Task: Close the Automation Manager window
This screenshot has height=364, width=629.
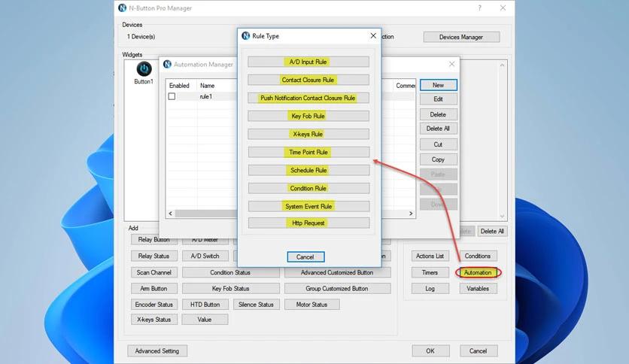Action: [x=451, y=64]
